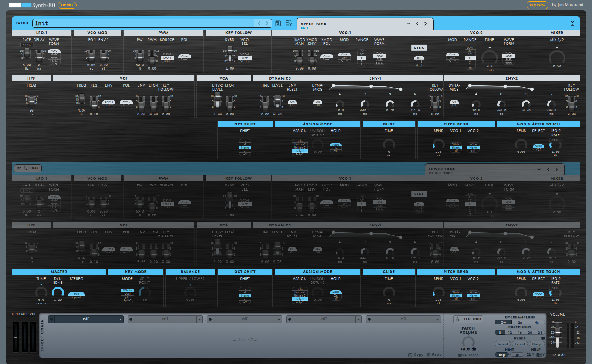Open the first effect slot dropdown
The width and height of the screenshot is (592, 364).
point(120,319)
